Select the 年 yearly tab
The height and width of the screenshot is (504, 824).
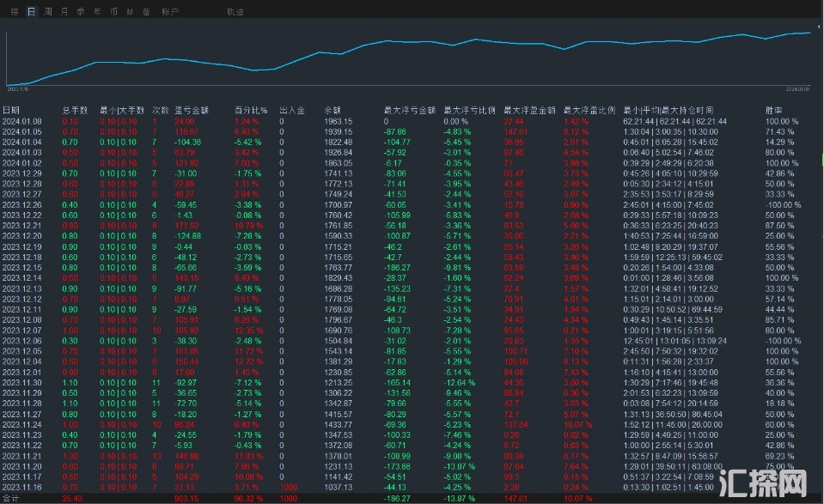coord(97,11)
